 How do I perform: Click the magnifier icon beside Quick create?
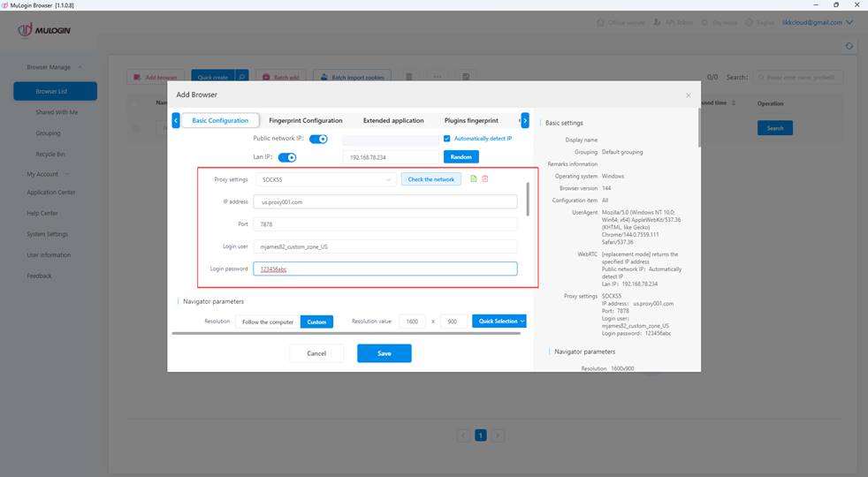(242, 77)
